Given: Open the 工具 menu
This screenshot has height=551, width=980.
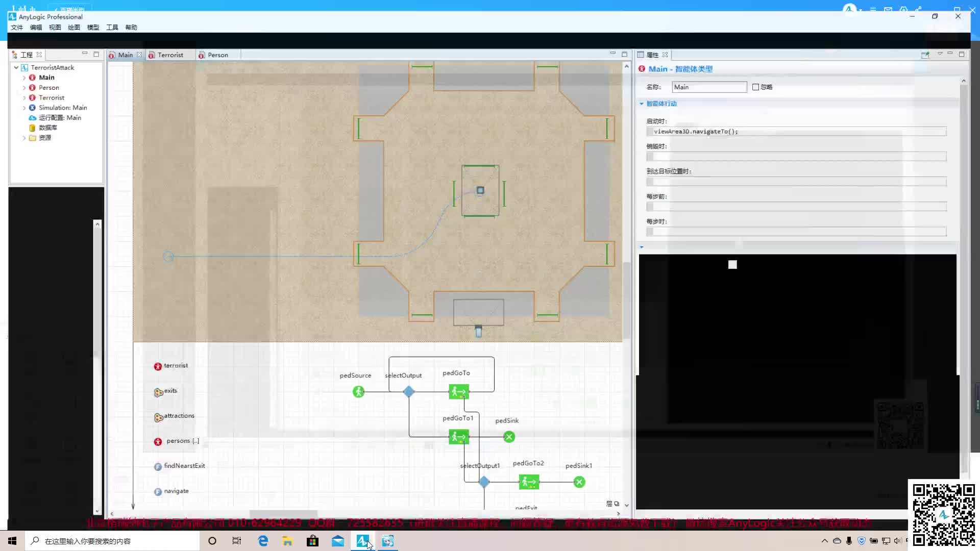Looking at the screenshot, I should [112, 28].
